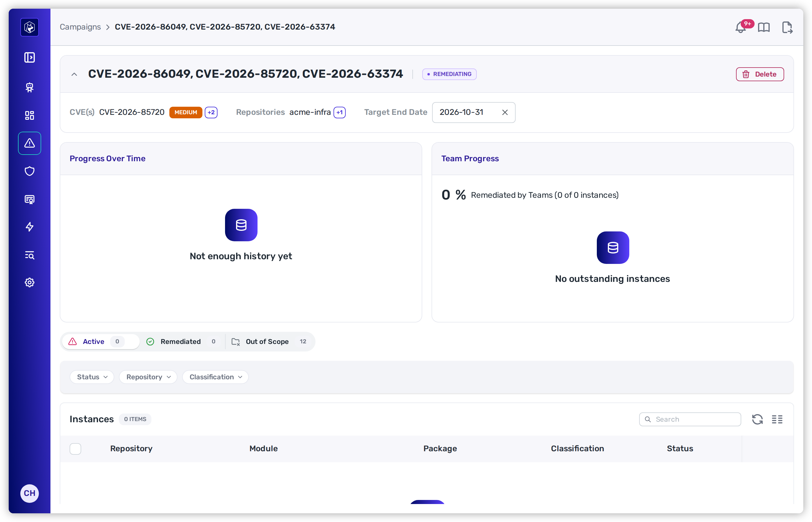Open the Target End Date field
812x522 pixels.
coord(474,112)
